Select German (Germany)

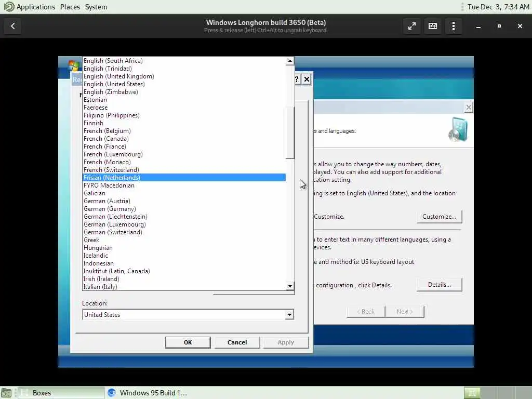(184, 209)
